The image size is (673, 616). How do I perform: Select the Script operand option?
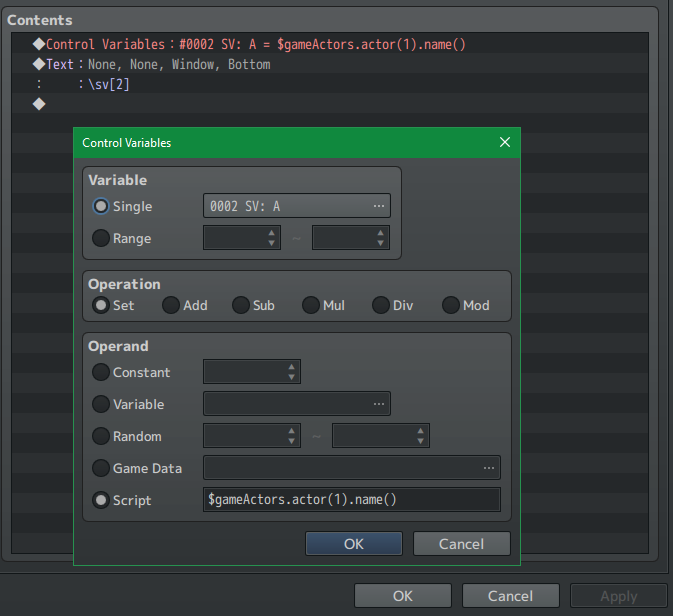101,500
